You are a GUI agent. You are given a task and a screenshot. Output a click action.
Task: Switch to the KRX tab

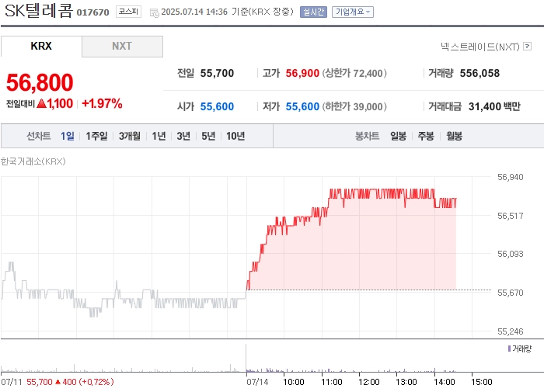click(x=41, y=46)
